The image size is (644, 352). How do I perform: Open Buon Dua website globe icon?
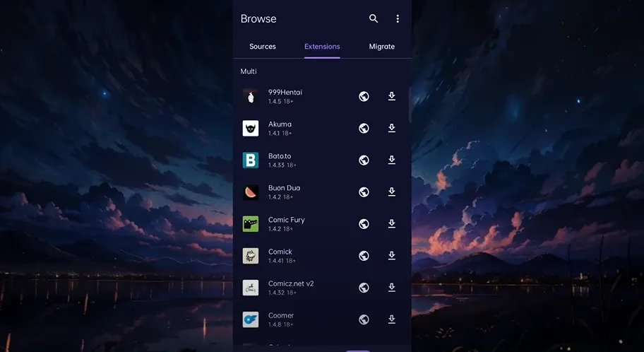click(x=364, y=192)
